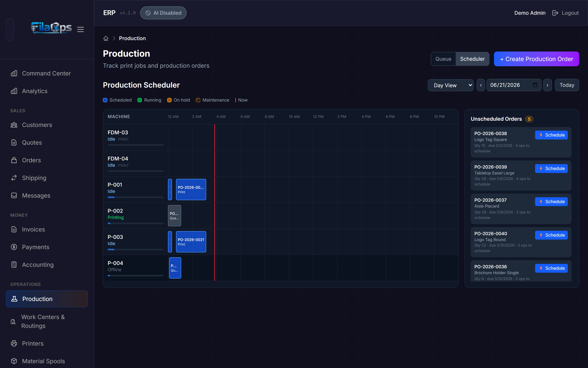588x368 pixels.
Task: Click the home breadcrumb icon
Action: pos(106,38)
